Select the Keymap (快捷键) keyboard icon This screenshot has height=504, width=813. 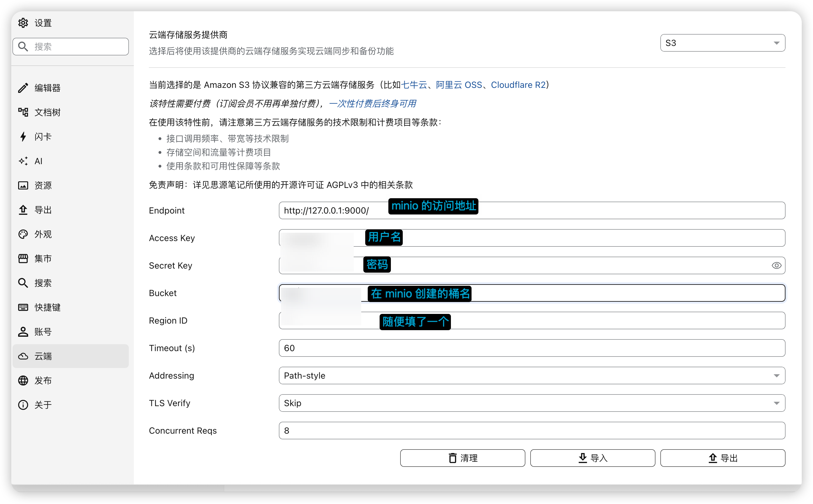pyautogui.click(x=23, y=307)
